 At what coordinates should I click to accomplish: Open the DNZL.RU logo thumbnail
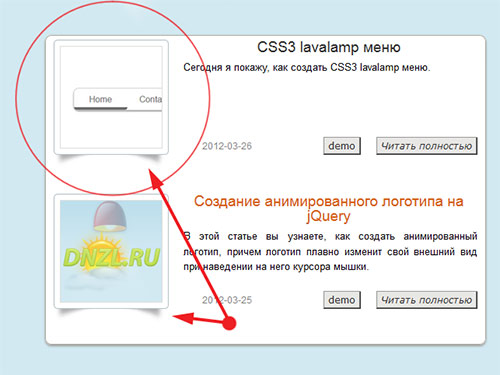[x=111, y=251]
